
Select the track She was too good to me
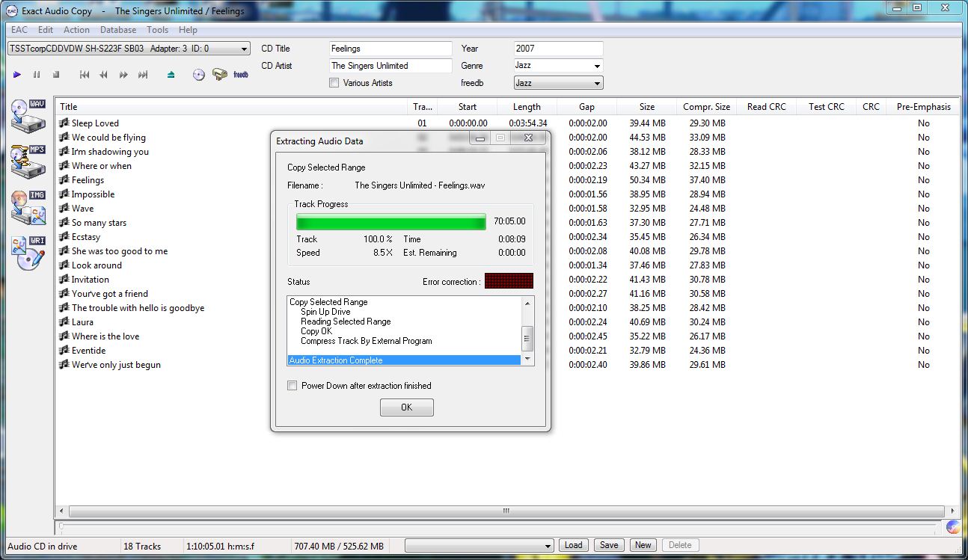[x=120, y=251]
